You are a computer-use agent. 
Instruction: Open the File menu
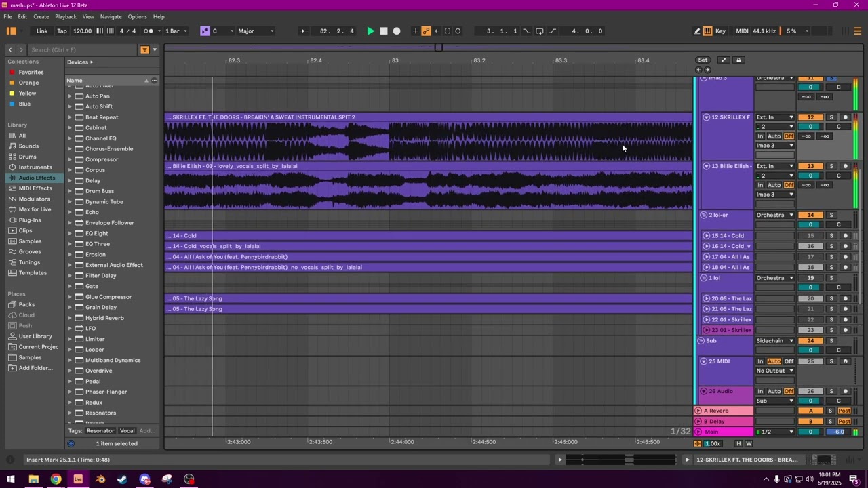coord(7,16)
